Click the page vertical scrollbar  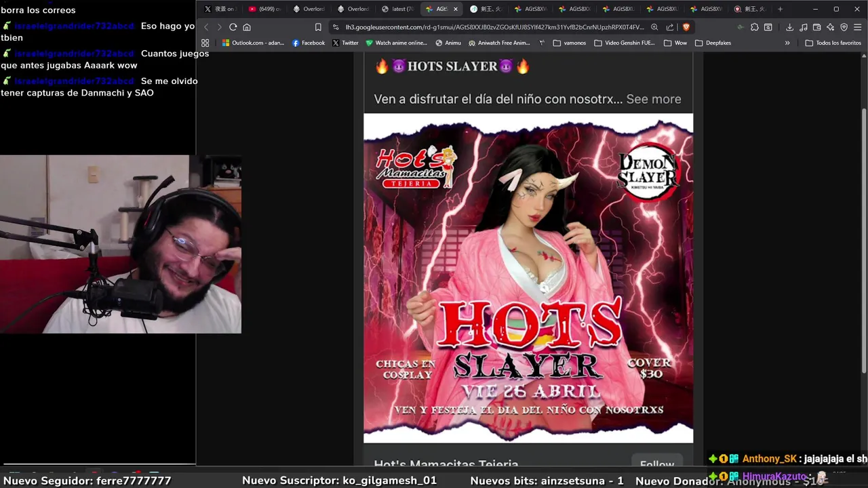tap(863, 240)
